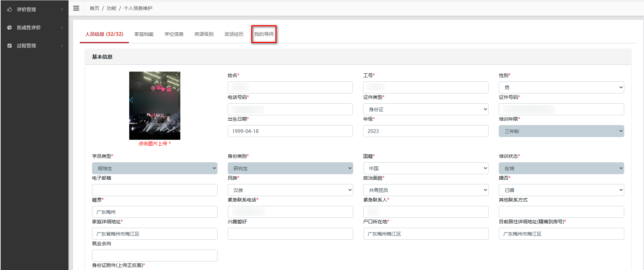Click the 功能 breadcrumb link
644x270 pixels.
pos(111,8)
